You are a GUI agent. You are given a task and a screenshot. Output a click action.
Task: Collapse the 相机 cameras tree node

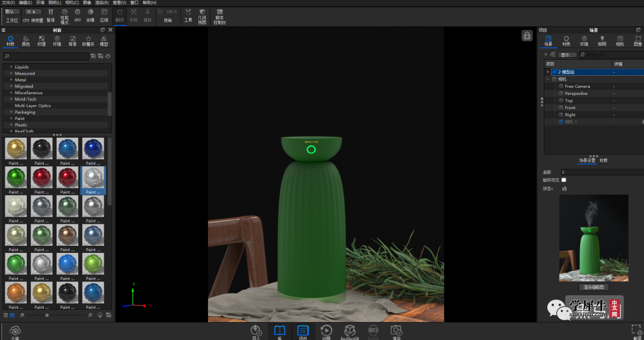click(x=547, y=79)
